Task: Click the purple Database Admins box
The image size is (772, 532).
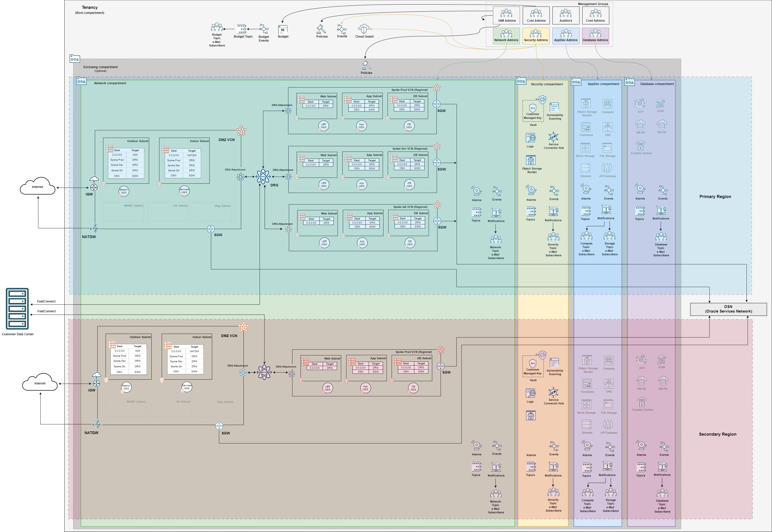Action: [x=595, y=36]
